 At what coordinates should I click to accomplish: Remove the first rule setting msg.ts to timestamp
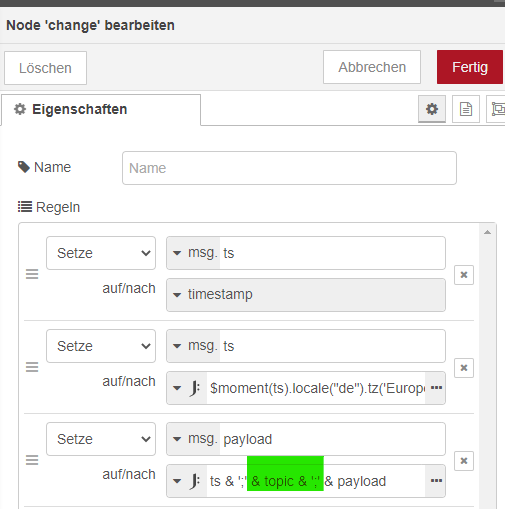tap(464, 275)
